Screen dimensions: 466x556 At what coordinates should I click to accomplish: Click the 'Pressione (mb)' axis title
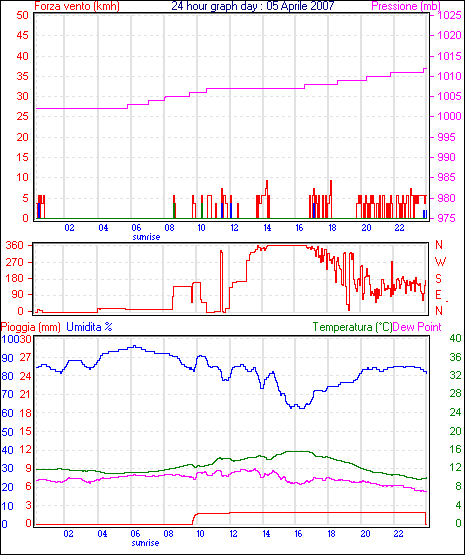(406, 6)
